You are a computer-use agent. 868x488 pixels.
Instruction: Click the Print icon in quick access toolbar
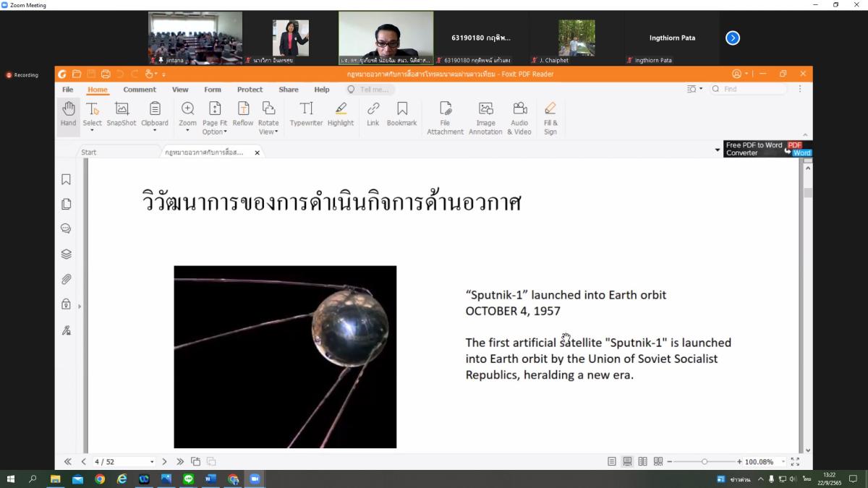click(x=106, y=74)
